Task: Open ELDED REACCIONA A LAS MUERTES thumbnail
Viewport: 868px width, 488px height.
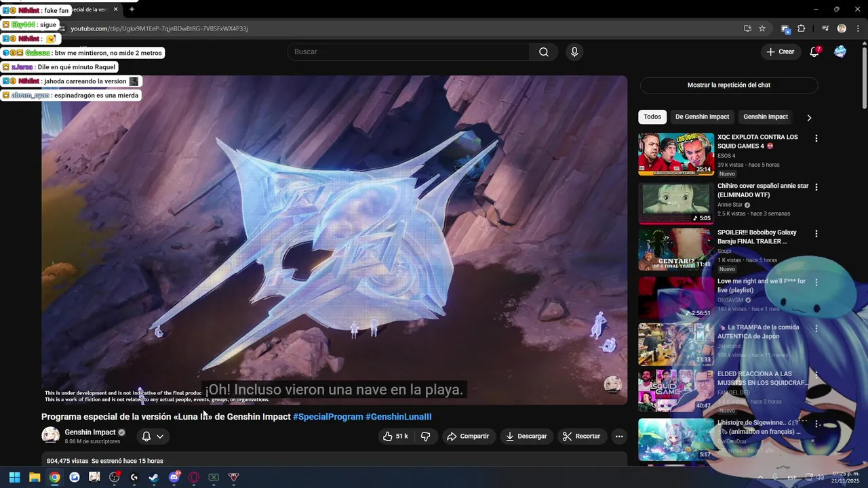Action: [676, 391]
